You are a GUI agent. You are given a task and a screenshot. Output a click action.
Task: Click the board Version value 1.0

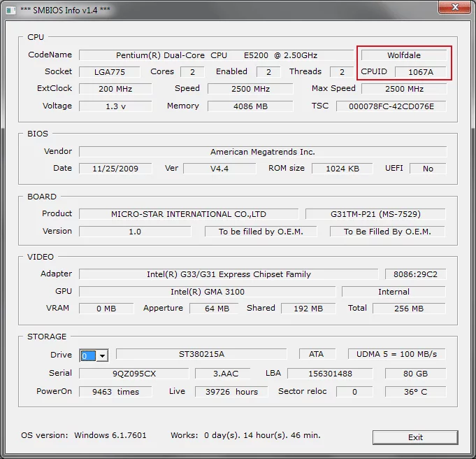(135, 232)
